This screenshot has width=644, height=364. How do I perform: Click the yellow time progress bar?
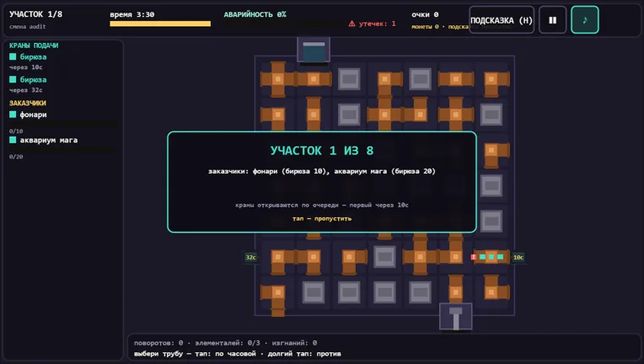[x=160, y=24]
